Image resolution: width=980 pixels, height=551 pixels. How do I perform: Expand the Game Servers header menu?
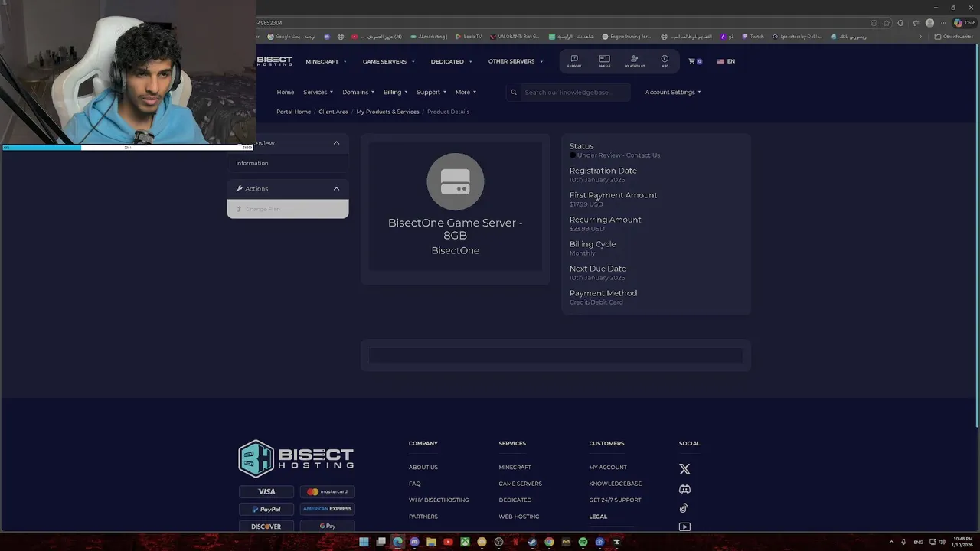tap(389, 61)
